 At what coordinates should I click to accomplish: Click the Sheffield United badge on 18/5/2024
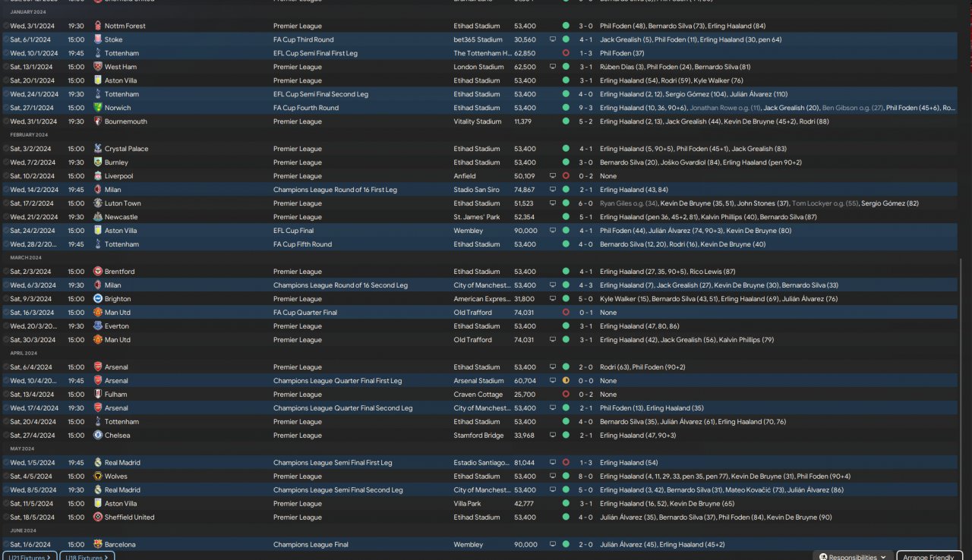click(98, 518)
